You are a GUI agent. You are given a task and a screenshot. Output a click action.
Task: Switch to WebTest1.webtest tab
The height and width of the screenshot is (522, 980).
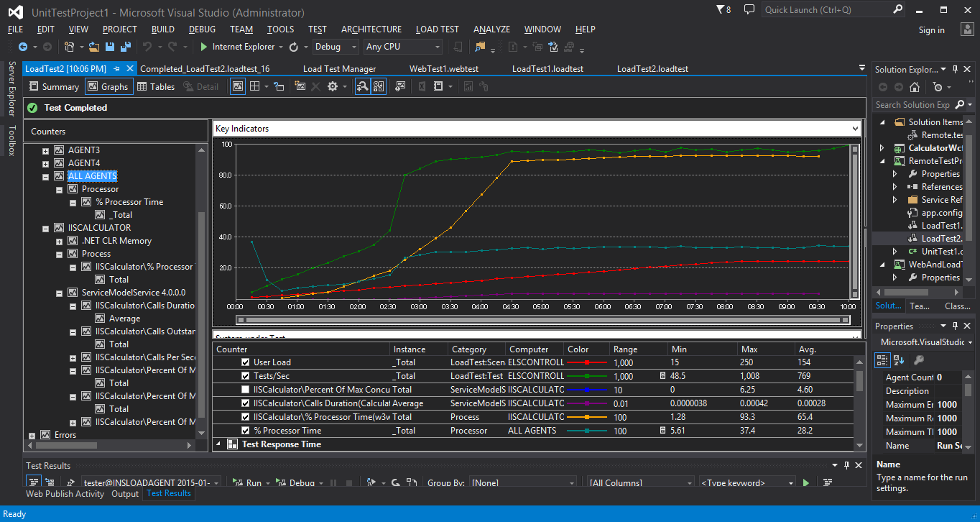click(444, 69)
